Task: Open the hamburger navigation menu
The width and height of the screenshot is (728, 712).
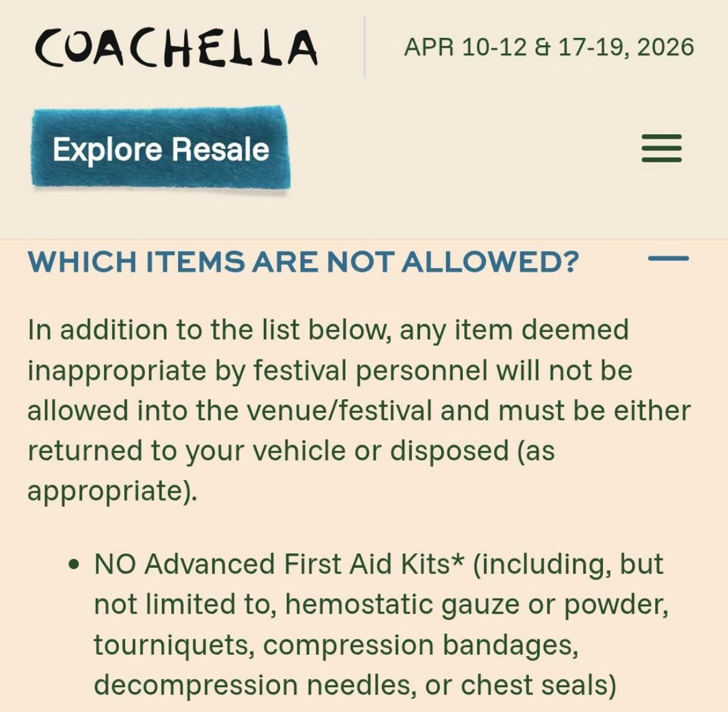Action: click(x=661, y=149)
